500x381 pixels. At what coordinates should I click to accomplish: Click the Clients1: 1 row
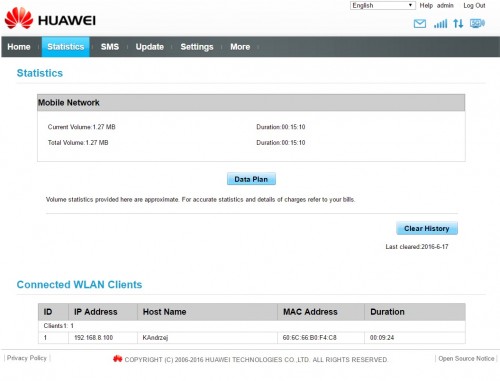(252, 326)
